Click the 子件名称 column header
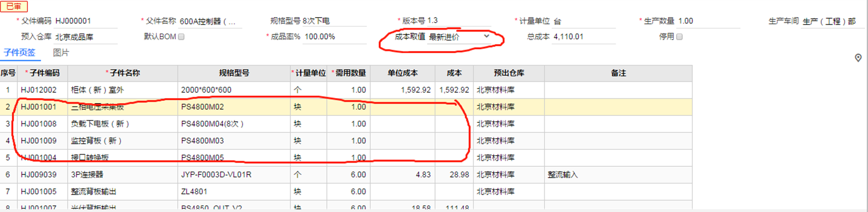 coord(123,73)
